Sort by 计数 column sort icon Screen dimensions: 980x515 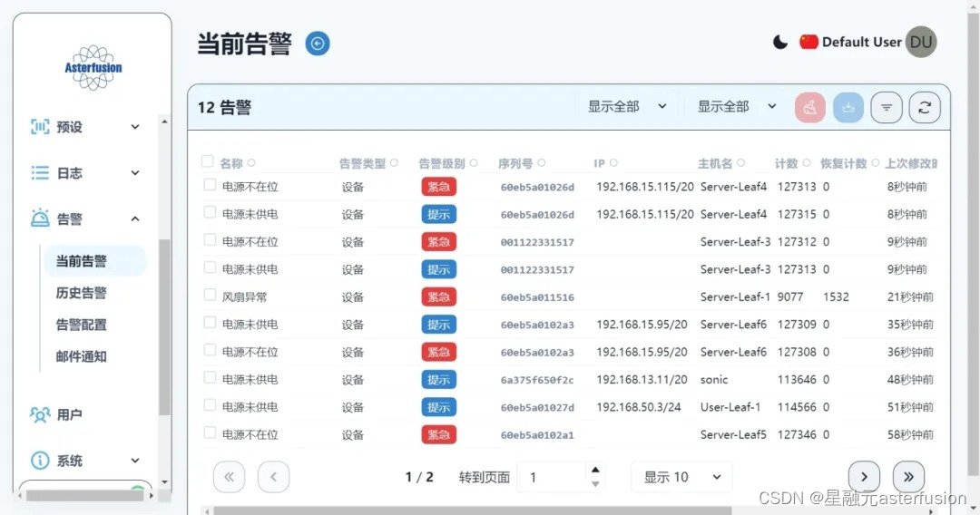tap(807, 163)
